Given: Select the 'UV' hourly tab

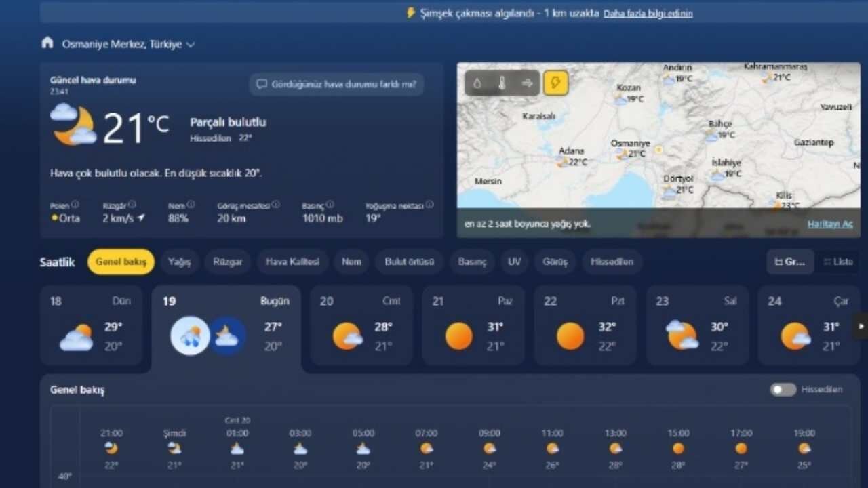Looking at the screenshot, I should click(515, 262).
